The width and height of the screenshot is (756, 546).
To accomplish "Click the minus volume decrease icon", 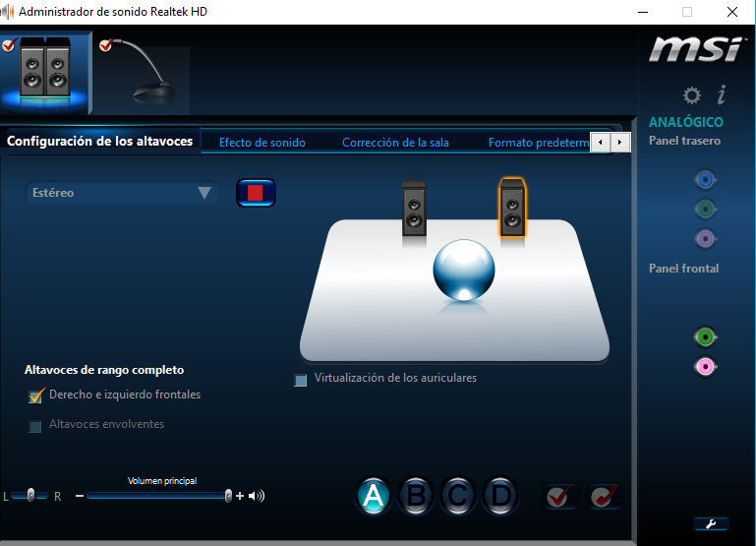I will [x=80, y=496].
